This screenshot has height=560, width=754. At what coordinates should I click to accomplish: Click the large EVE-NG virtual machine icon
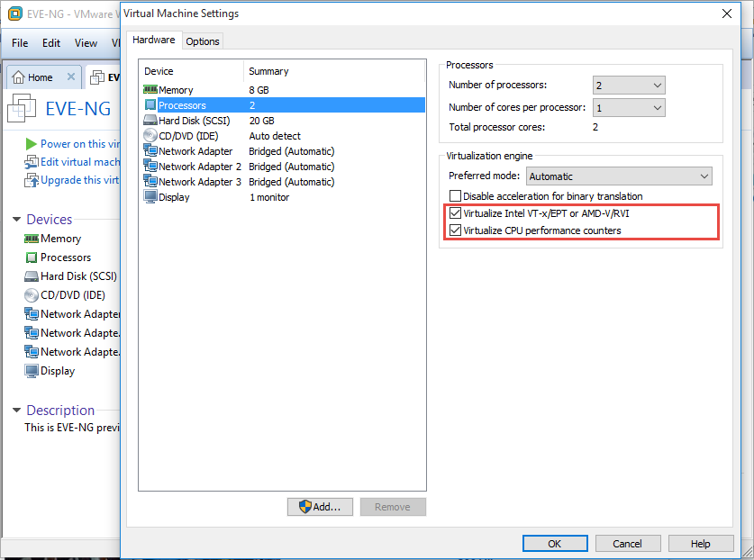pyautogui.click(x=22, y=108)
